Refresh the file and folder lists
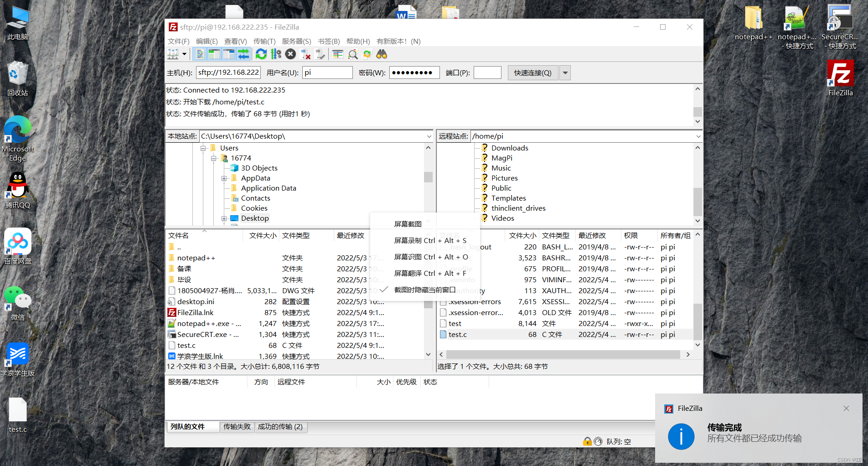This screenshot has width=868, height=466. (261, 54)
